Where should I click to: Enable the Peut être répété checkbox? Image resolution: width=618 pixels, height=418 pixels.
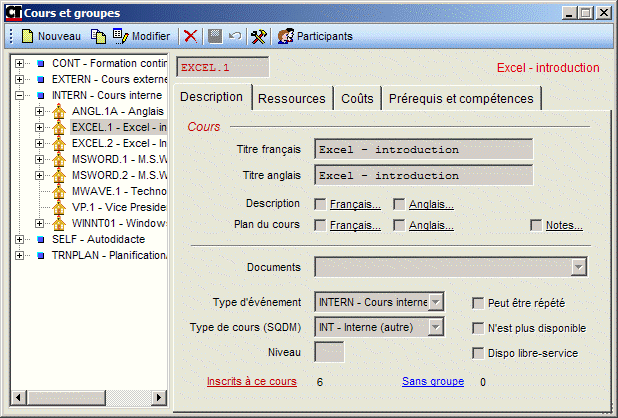pos(477,301)
